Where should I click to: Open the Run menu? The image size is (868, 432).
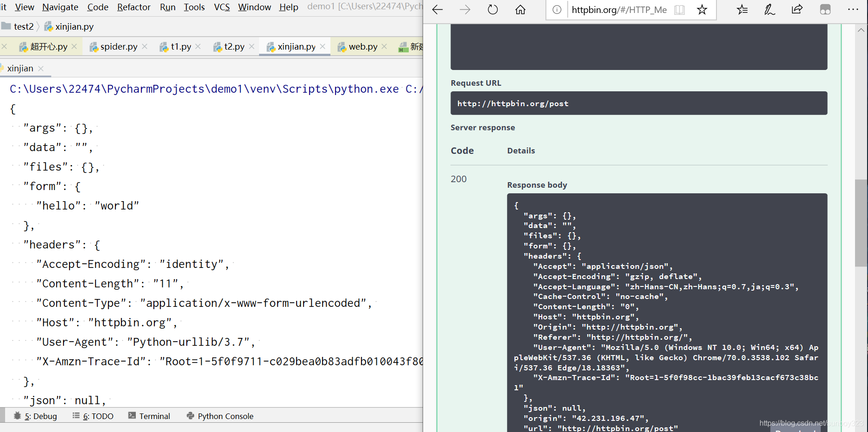tap(168, 7)
